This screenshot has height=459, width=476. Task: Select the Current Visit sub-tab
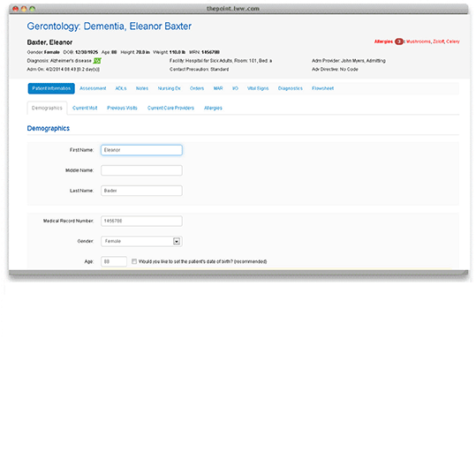(85, 108)
